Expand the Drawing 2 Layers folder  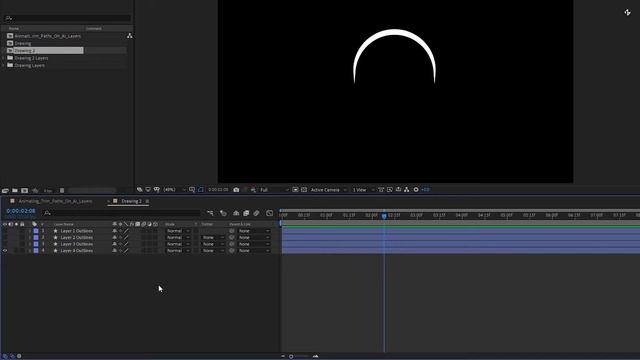3,58
